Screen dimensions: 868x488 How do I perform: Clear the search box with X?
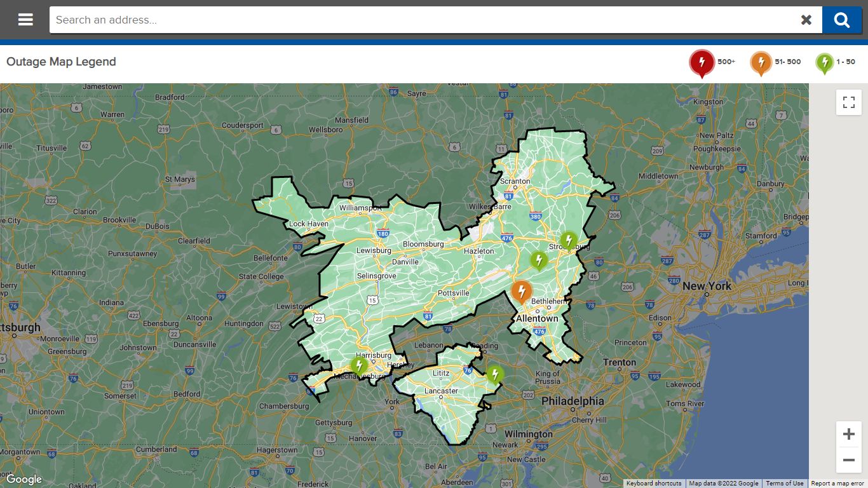(806, 20)
